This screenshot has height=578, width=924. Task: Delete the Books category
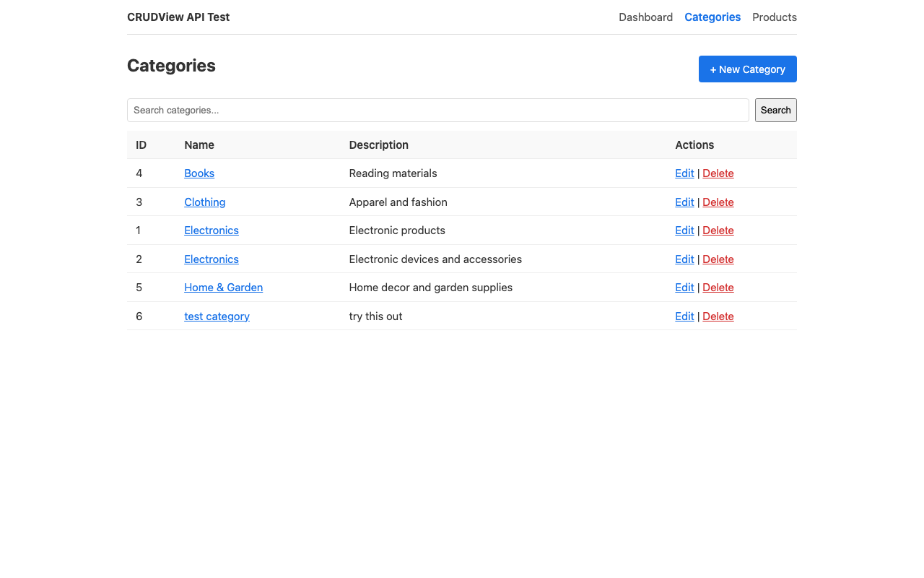point(718,173)
